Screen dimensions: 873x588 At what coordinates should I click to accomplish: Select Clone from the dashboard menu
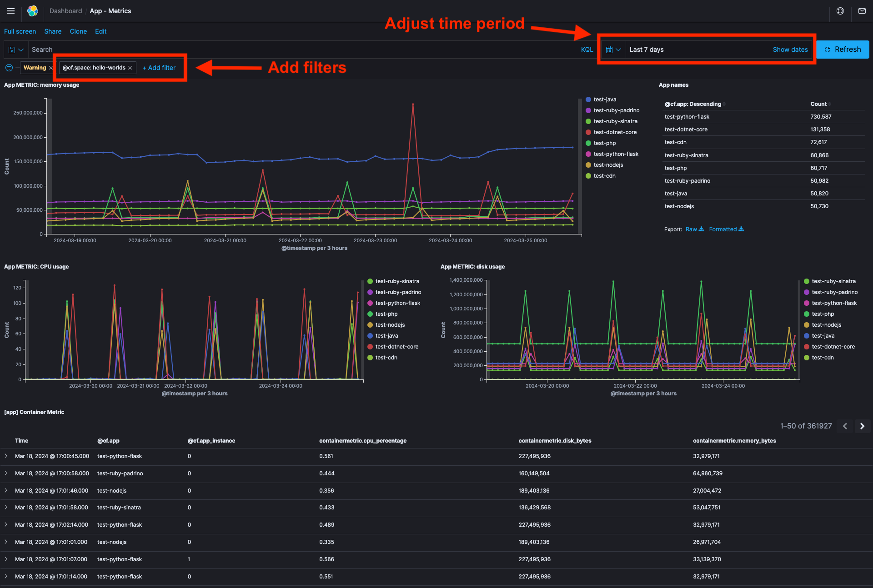[x=78, y=31]
